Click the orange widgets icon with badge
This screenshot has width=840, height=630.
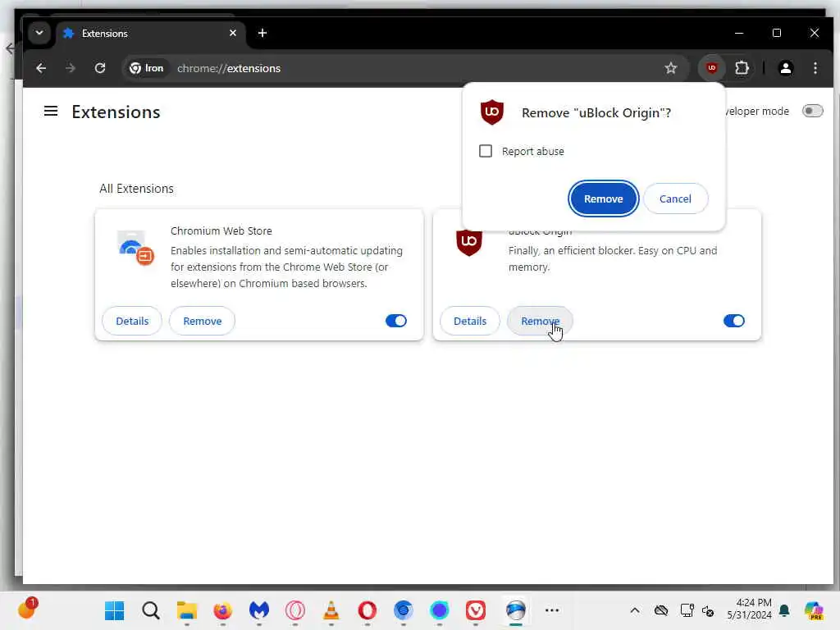26,609
